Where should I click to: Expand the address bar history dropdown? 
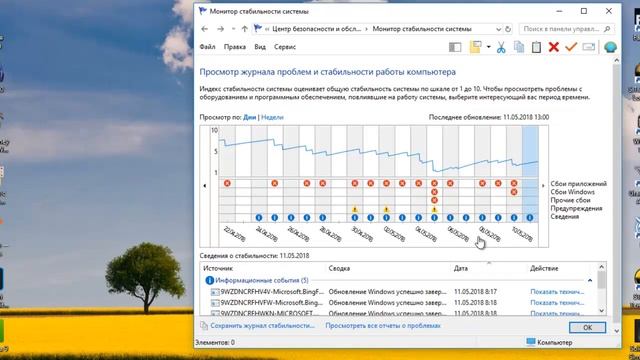coord(498,29)
